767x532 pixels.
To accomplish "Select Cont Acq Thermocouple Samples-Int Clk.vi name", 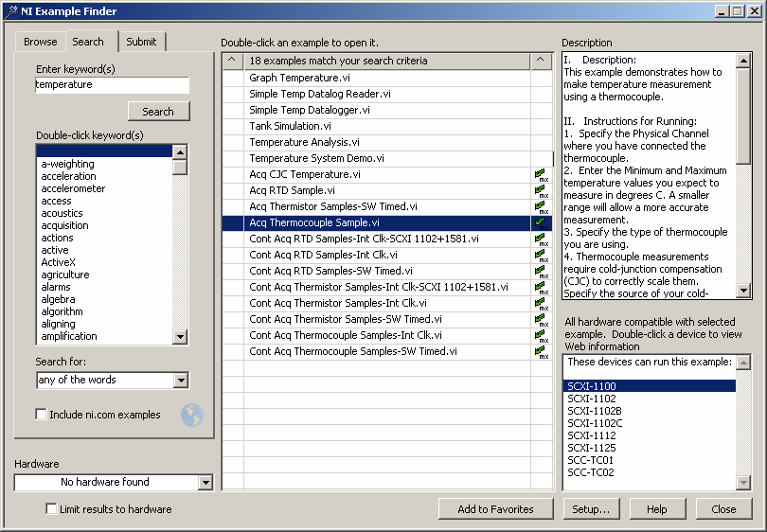I will 346,335.
